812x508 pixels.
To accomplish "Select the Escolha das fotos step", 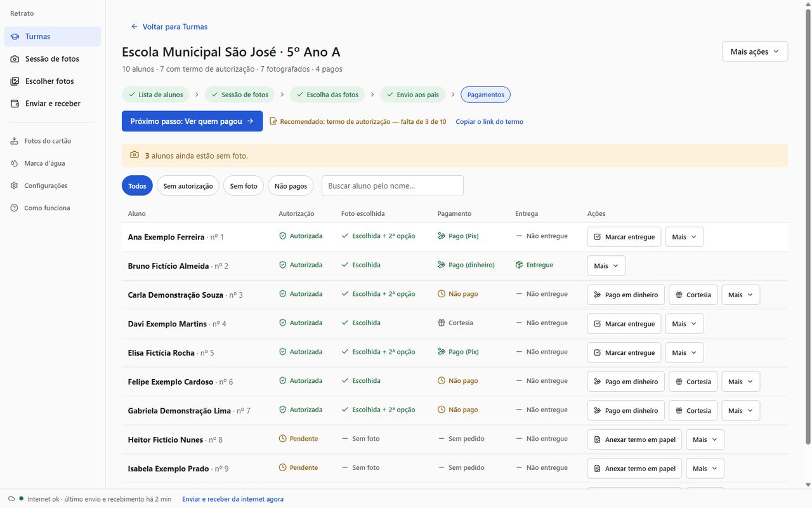I will [x=327, y=95].
